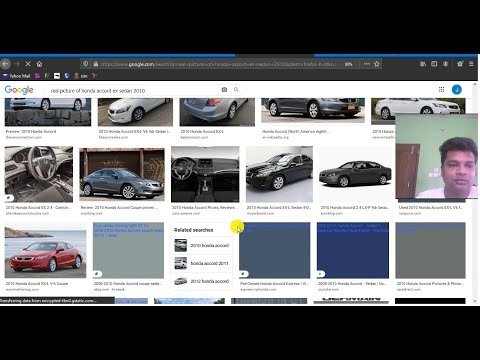
Task: Click the product tag badge on eBay tile
Action: coord(97,274)
